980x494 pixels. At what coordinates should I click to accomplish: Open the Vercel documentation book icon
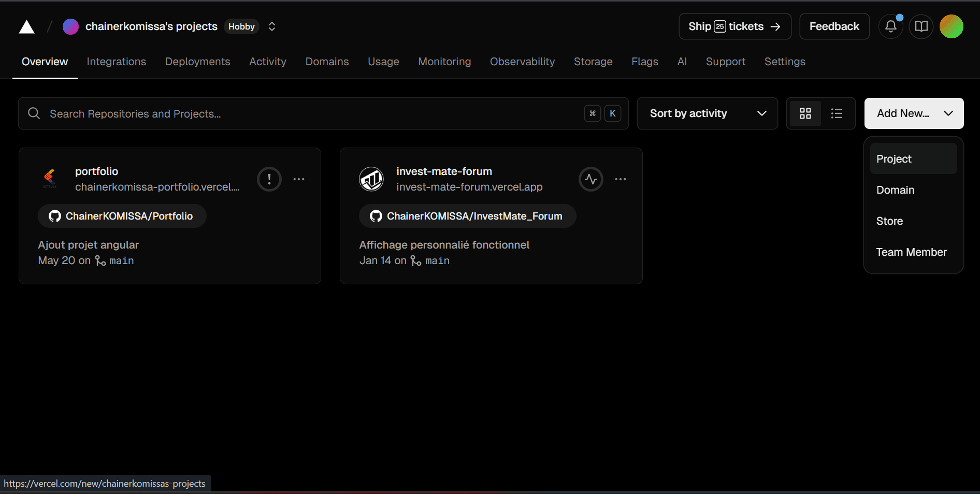[x=921, y=26]
